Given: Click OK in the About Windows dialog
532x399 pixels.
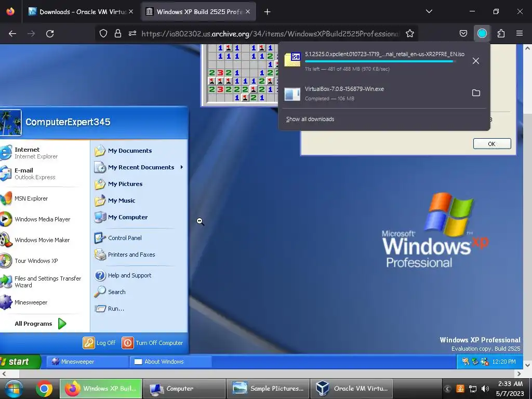Looking at the screenshot, I should 492,144.
